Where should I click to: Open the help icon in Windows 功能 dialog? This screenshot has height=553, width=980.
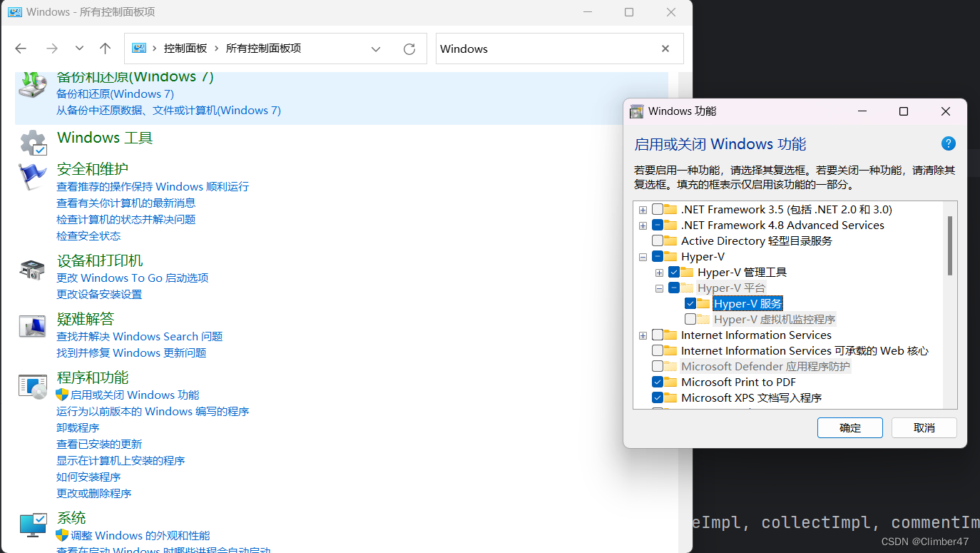click(x=949, y=143)
